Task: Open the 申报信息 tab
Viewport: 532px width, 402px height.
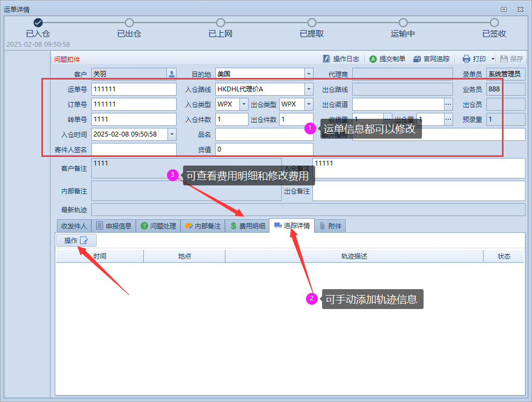Action: 114,226
